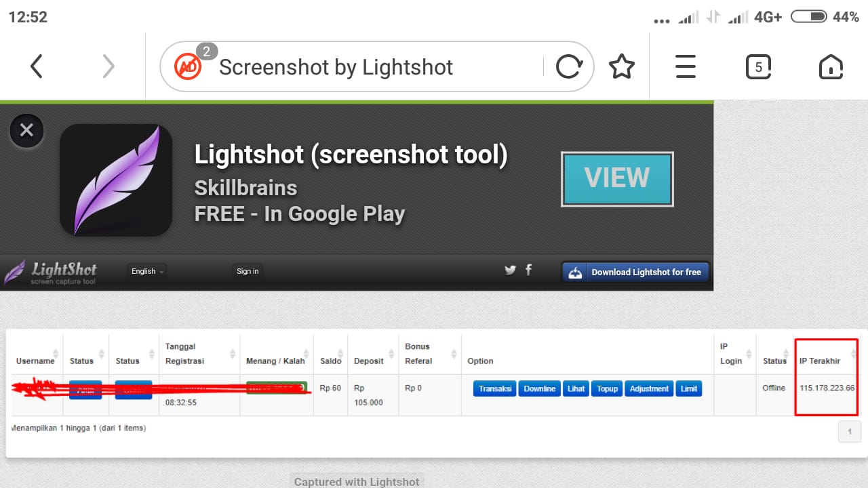Image resolution: width=868 pixels, height=488 pixels.
Task: Tap the 4G+ signal indicator
Action: tap(768, 17)
